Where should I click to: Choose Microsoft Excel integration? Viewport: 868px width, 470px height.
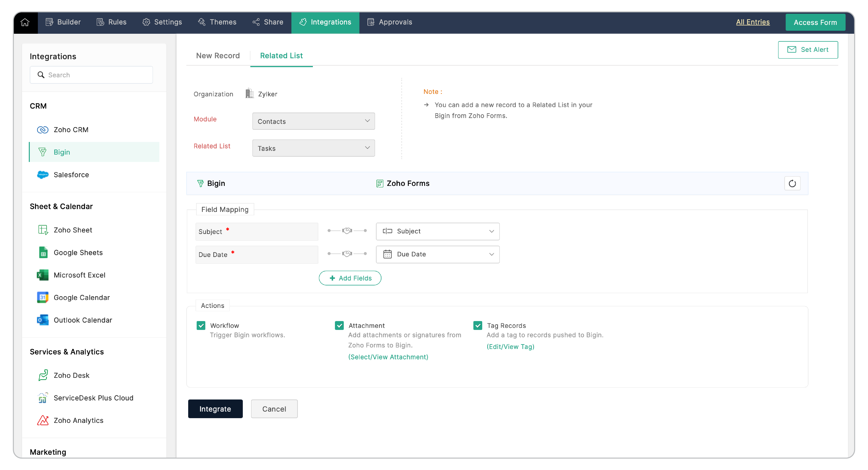click(79, 275)
